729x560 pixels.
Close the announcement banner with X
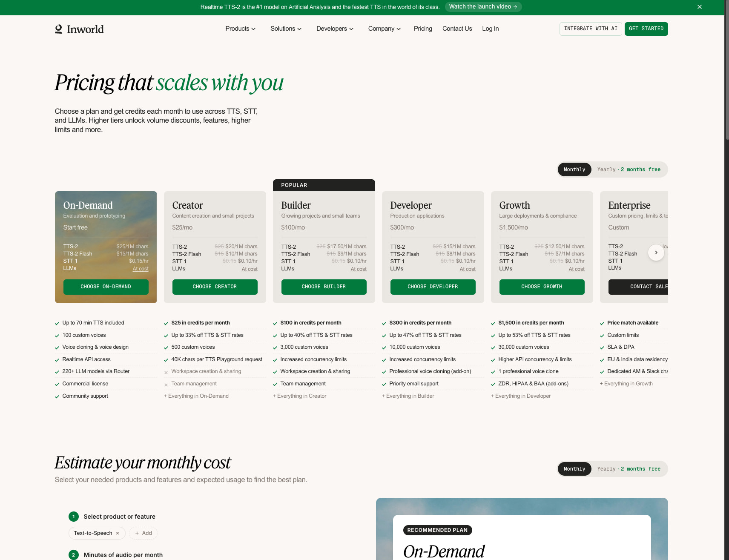(700, 7)
